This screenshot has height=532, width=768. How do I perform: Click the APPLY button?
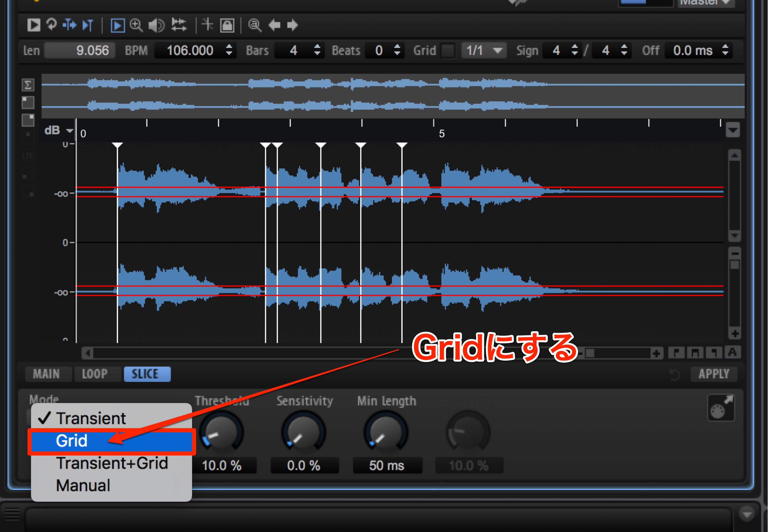(714, 374)
